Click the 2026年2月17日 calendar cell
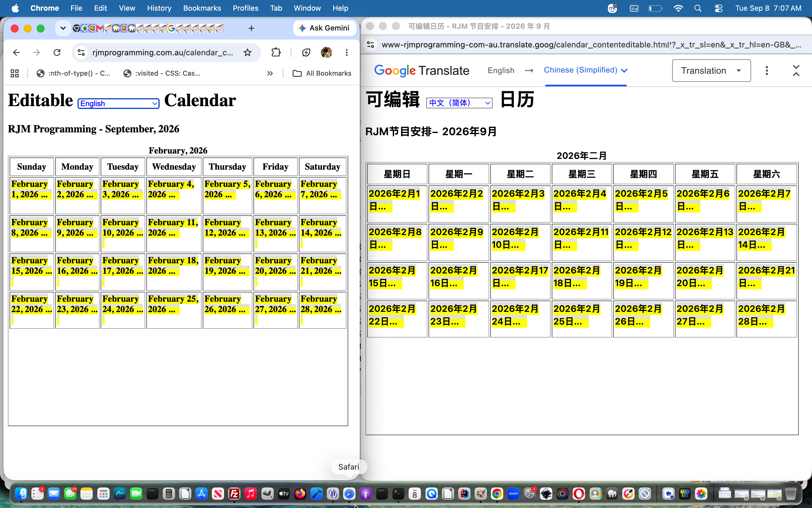The width and height of the screenshot is (812, 508). (x=520, y=280)
